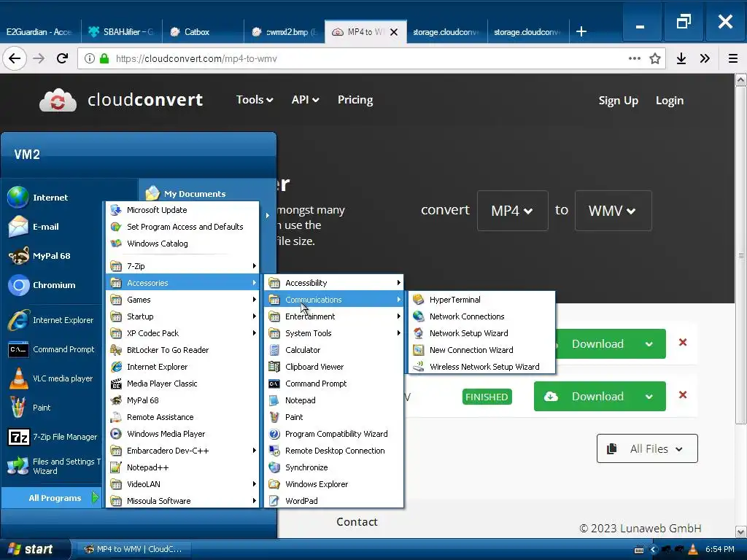Click the Pricing link
The image size is (747, 560).
(355, 99)
